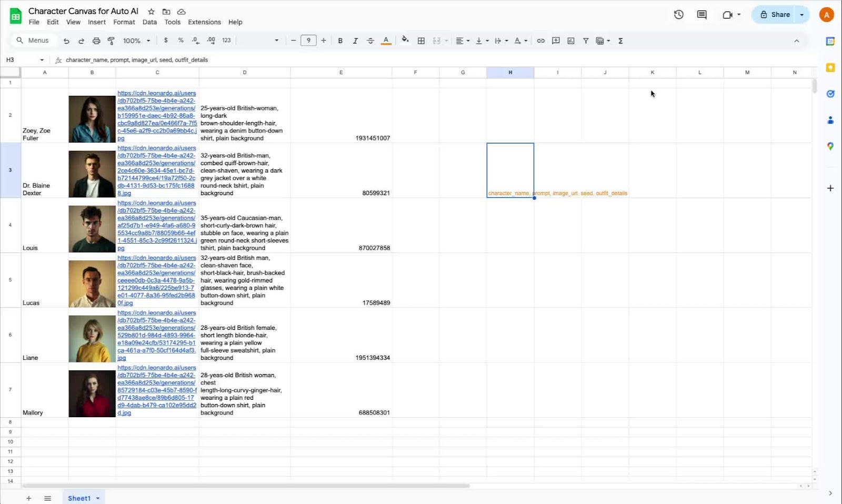
Task: Toggle strikethrough formatting
Action: click(x=370, y=41)
